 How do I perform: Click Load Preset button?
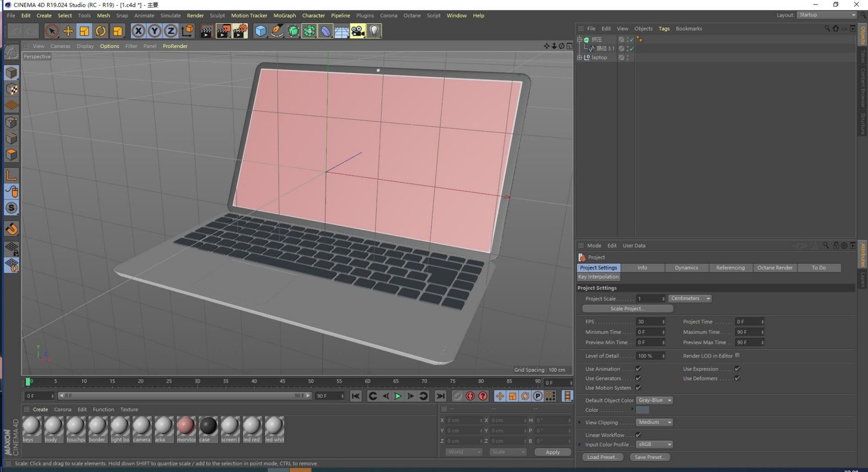pos(603,457)
